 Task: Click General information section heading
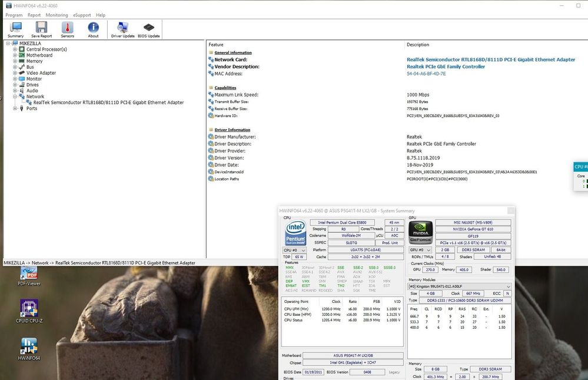(233, 53)
